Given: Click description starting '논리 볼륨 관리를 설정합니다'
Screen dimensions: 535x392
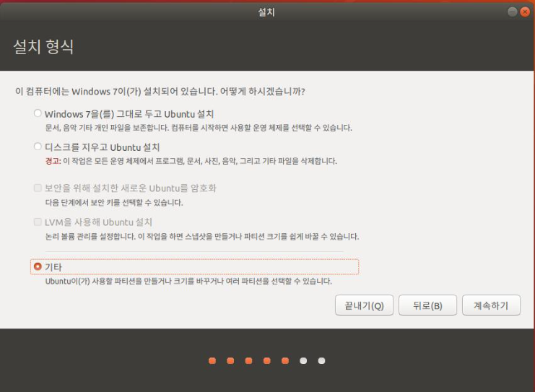Looking at the screenshot, I should point(202,237).
